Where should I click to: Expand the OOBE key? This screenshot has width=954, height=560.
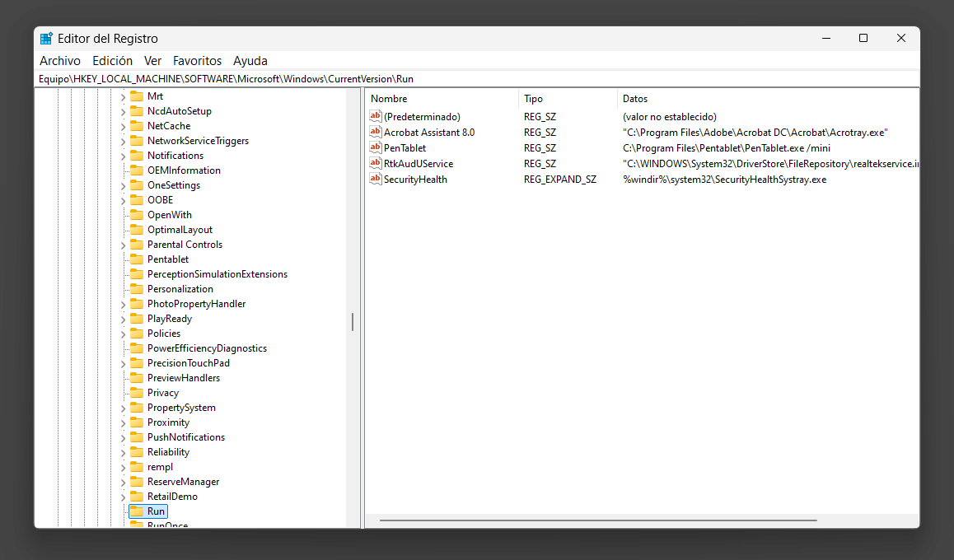coord(123,201)
